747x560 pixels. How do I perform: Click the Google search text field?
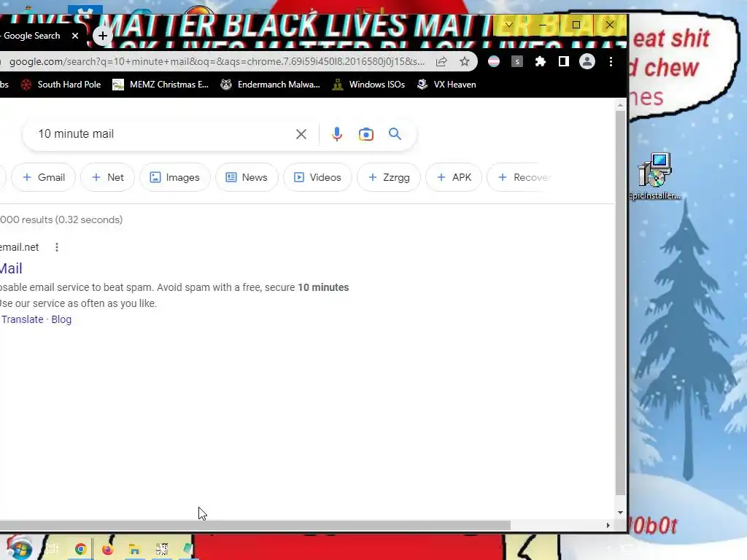162,134
